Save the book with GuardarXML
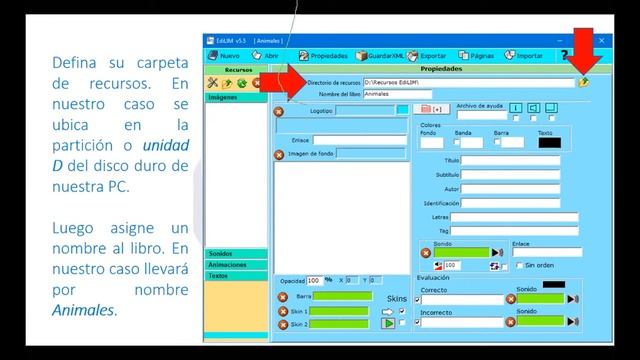The width and height of the screenshot is (640, 360). (x=380, y=56)
